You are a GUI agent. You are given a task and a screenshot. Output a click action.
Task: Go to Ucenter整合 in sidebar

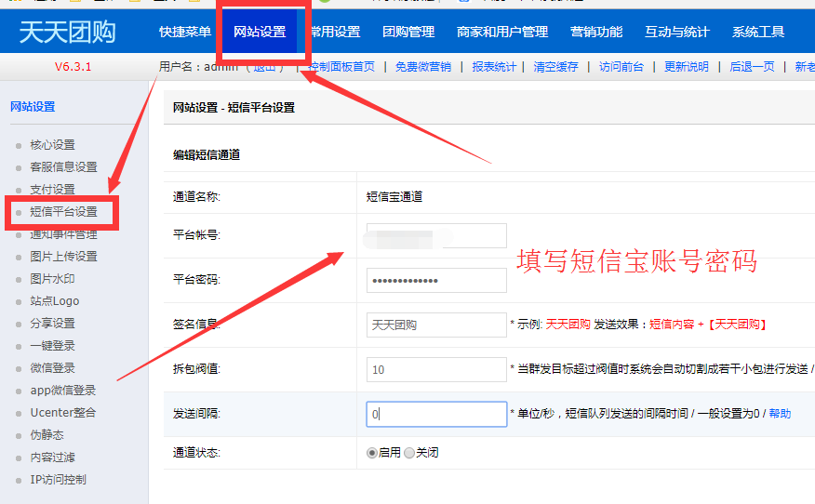[62, 413]
